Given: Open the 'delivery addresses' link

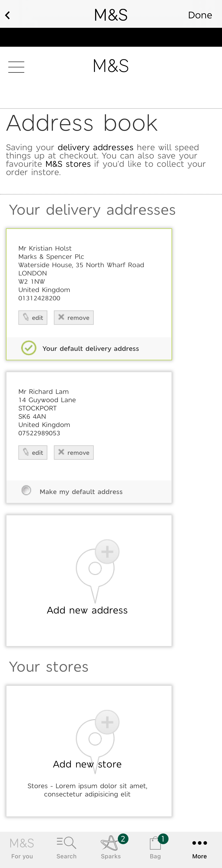Looking at the screenshot, I should point(96,147).
